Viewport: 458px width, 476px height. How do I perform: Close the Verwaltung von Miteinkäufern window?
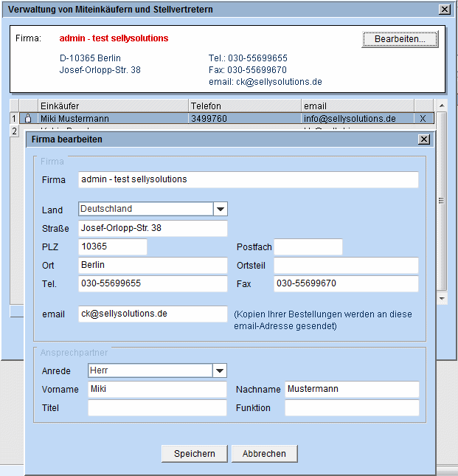click(x=444, y=10)
